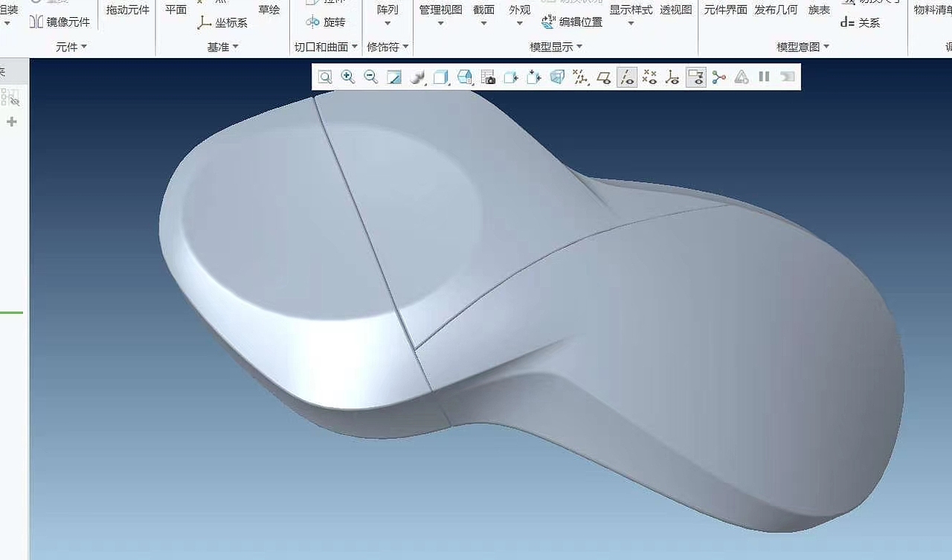This screenshot has height=560, width=952.
Task: Click 坐标系 (Coordinate System) tool
Action: [x=222, y=23]
